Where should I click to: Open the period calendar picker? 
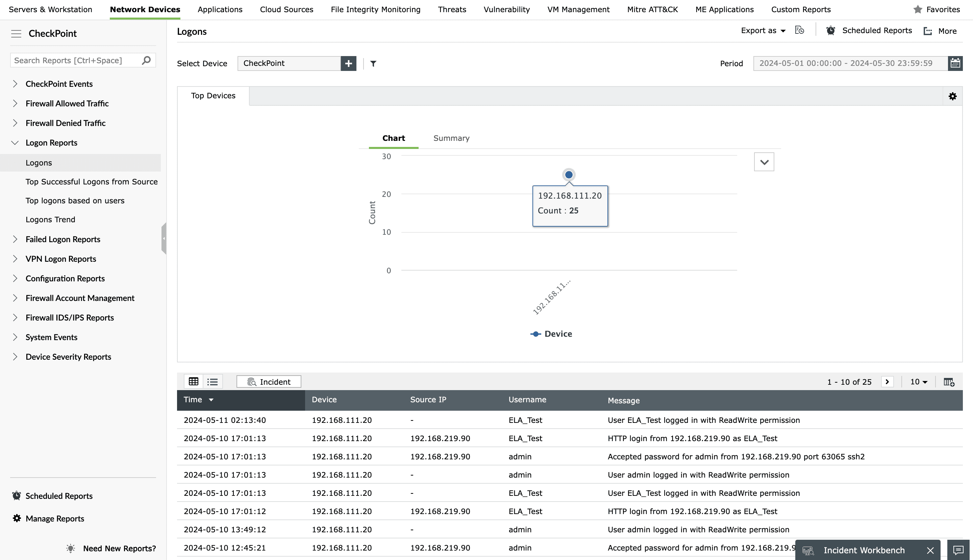click(x=955, y=63)
